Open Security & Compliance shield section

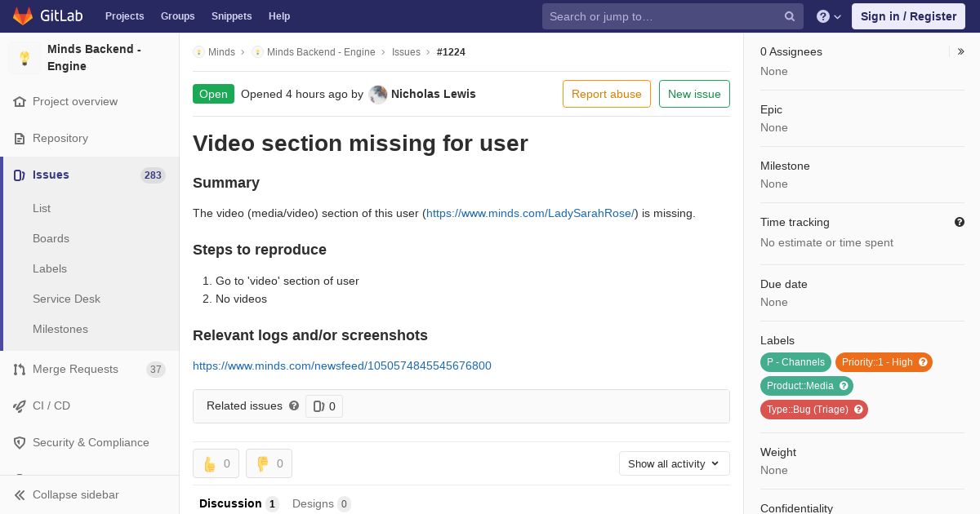click(x=91, y=442)
